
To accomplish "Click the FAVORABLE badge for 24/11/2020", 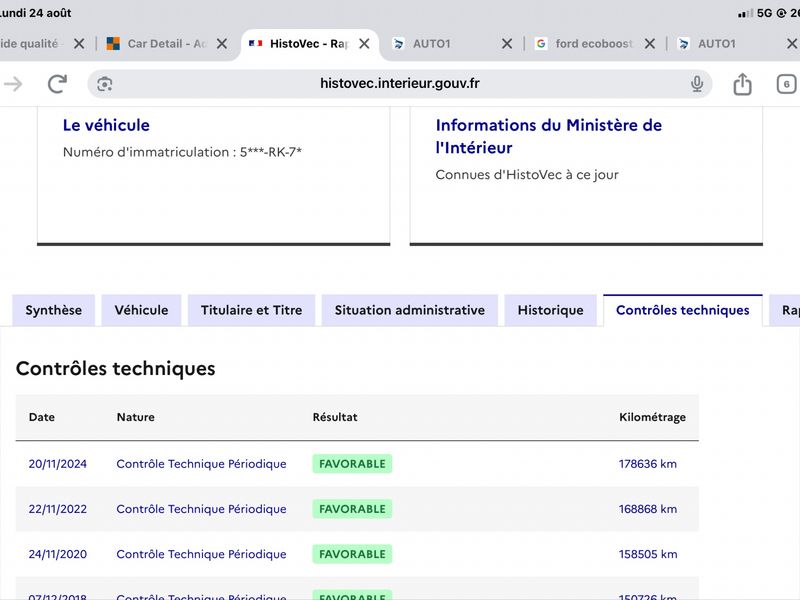I will [x=352, y=554].
